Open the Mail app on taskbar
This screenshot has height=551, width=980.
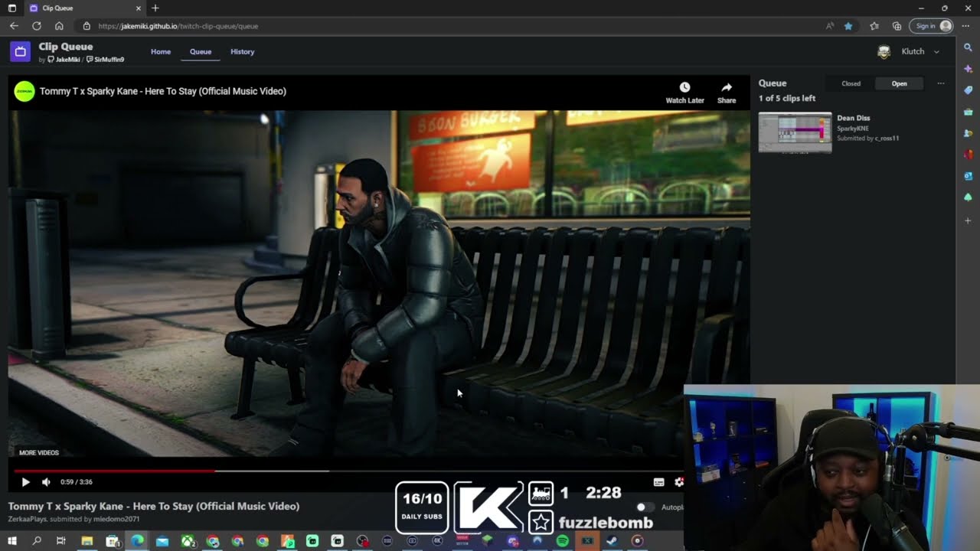coord(162,541)
